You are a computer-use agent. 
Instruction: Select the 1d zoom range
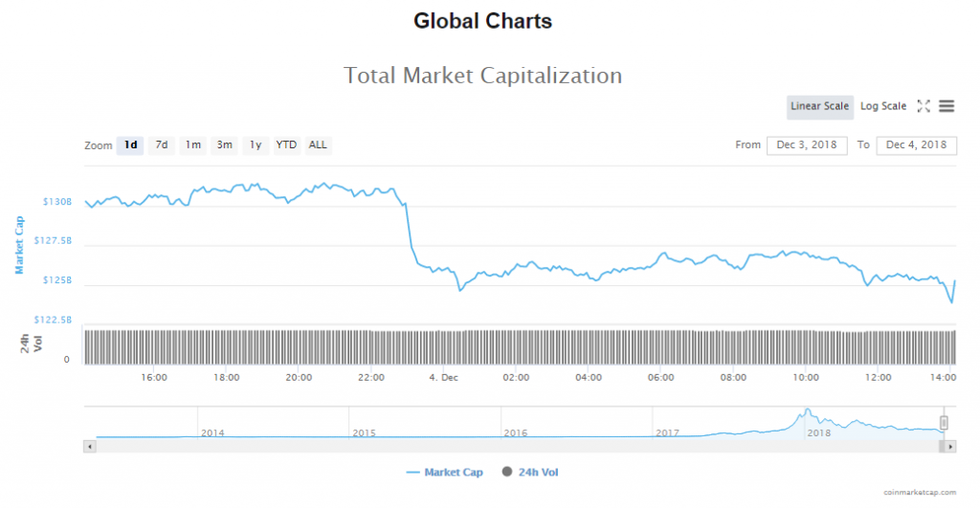[130, 145]
